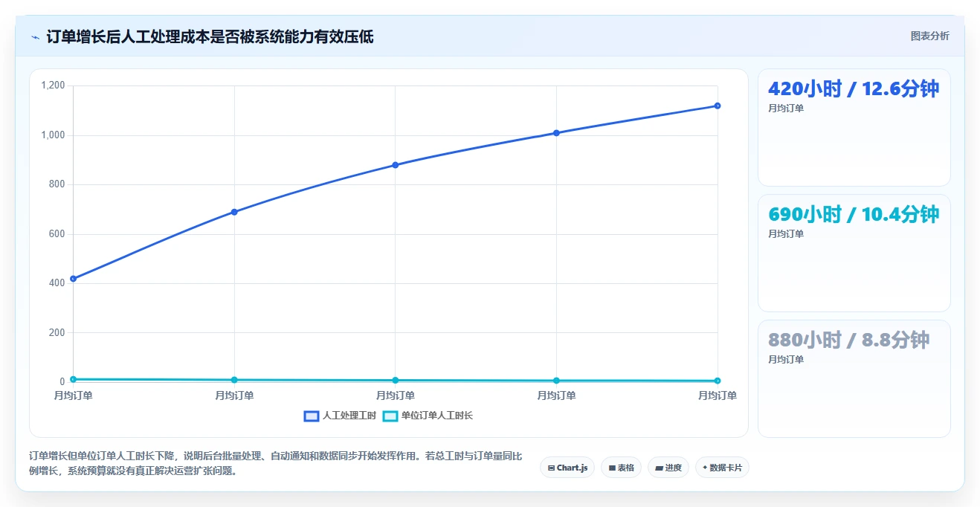Click the 1,000 y-axis label

[x=53, y=135]
